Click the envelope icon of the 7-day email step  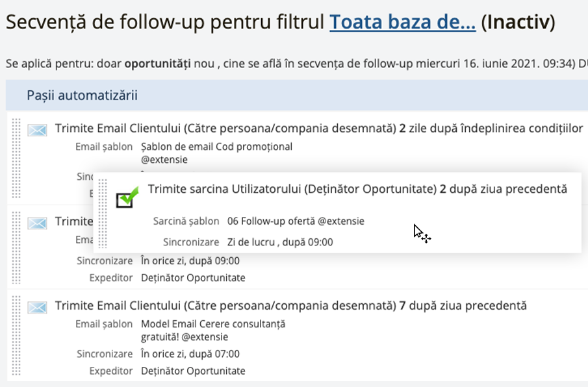37,308
